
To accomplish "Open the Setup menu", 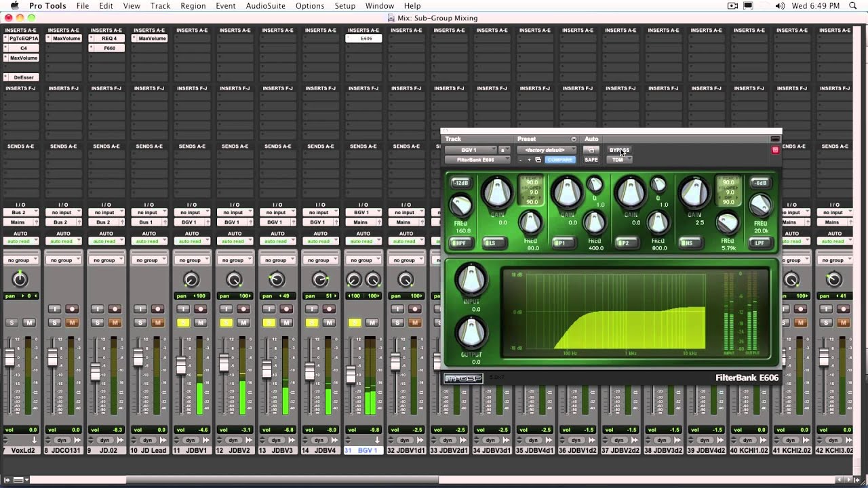I will coord(345,6).
